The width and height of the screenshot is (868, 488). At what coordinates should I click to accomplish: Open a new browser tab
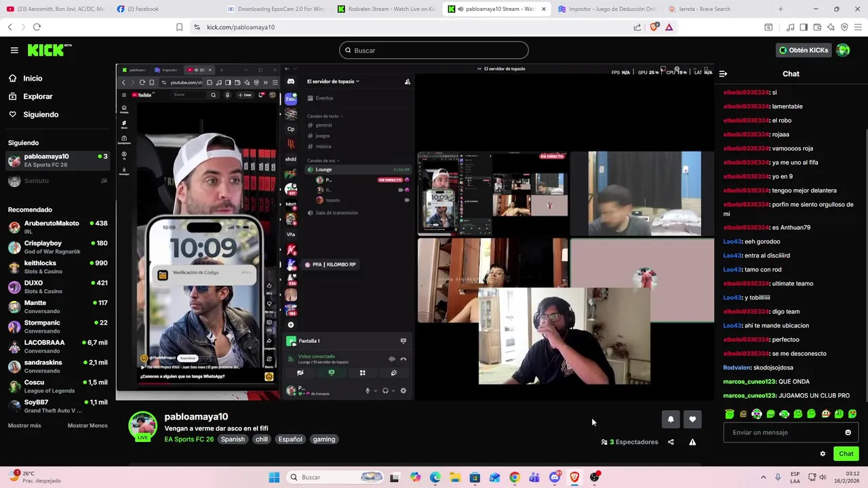tap(781, 9)
